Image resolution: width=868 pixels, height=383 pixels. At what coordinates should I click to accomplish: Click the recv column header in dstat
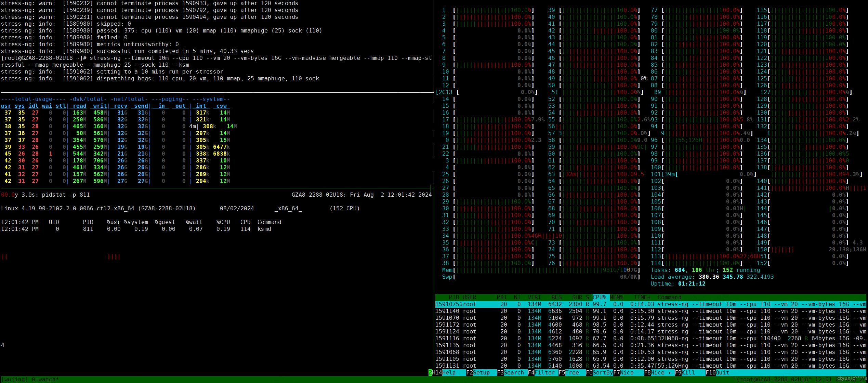(120, 106)
